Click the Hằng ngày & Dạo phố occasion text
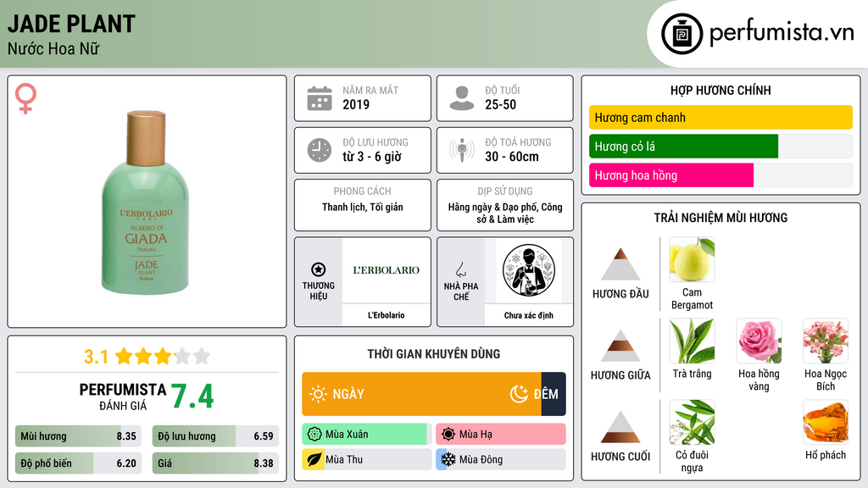The image size is (868, 488). click(505, 213)
